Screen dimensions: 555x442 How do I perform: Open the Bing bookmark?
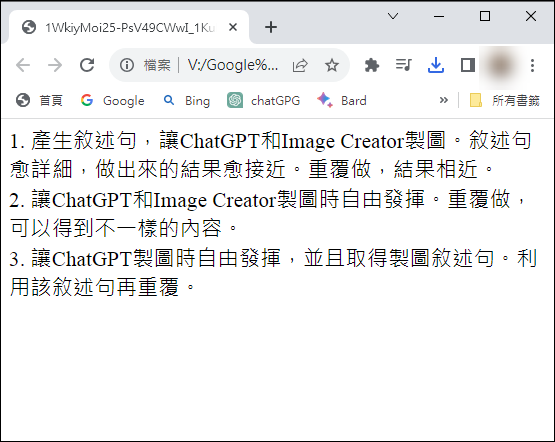tap(187, 101)
